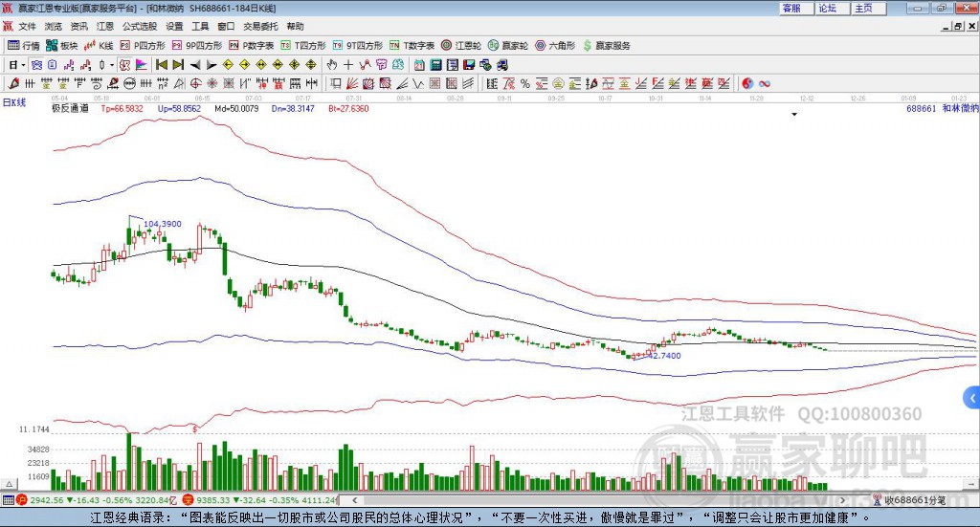
Task: Open the 资讯 menu
Action: click(78, 26)
